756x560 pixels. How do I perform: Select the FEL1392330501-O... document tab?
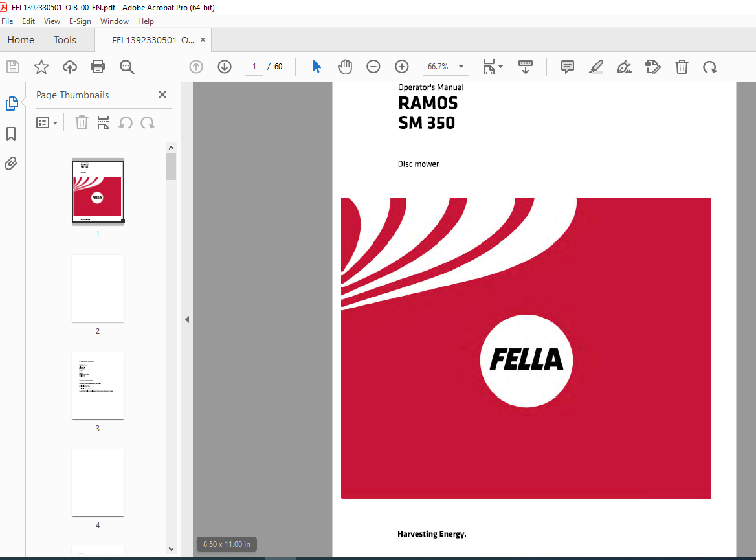(153, 40)
